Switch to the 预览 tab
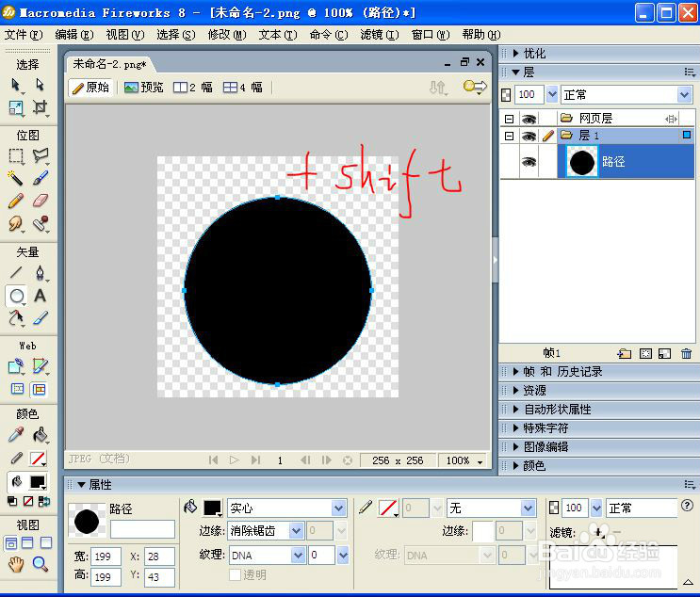Viewport: 700px width, 597px height. 144,87
